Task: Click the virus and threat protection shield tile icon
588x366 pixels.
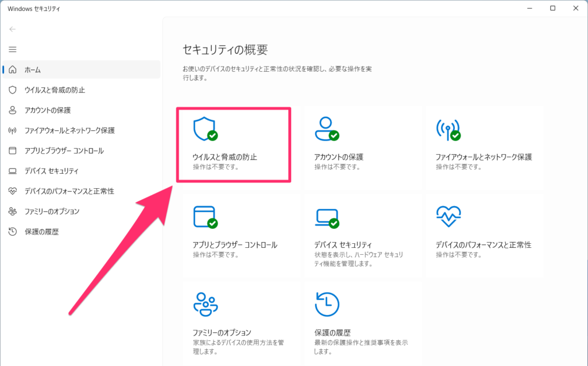Action: [x=205, y=129]
